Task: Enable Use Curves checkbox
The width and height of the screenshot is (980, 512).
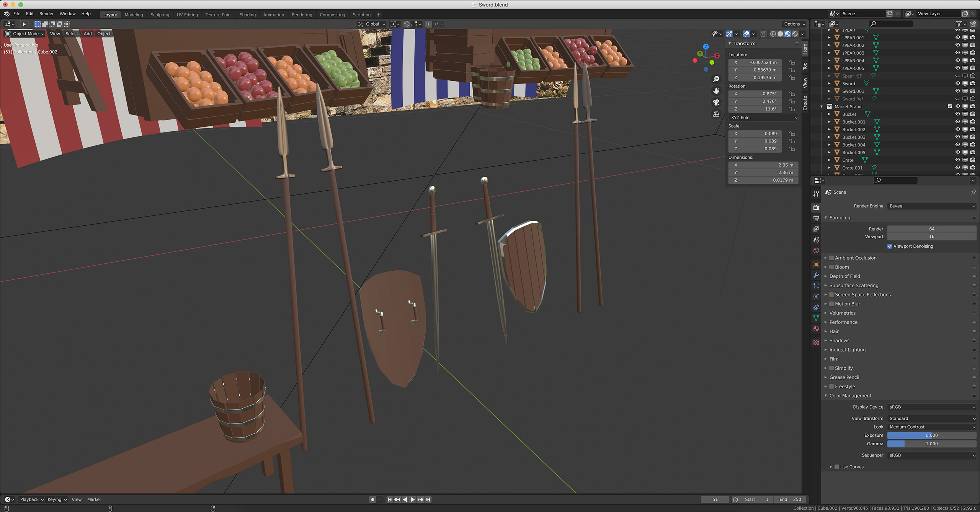Action: tap(837, 467)
